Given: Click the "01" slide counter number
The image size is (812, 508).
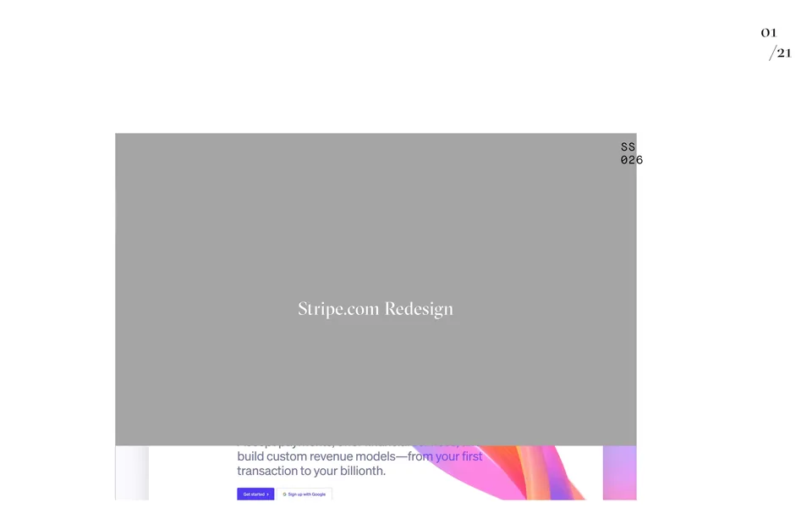Looking at the screenshot, I should [769, 33].
